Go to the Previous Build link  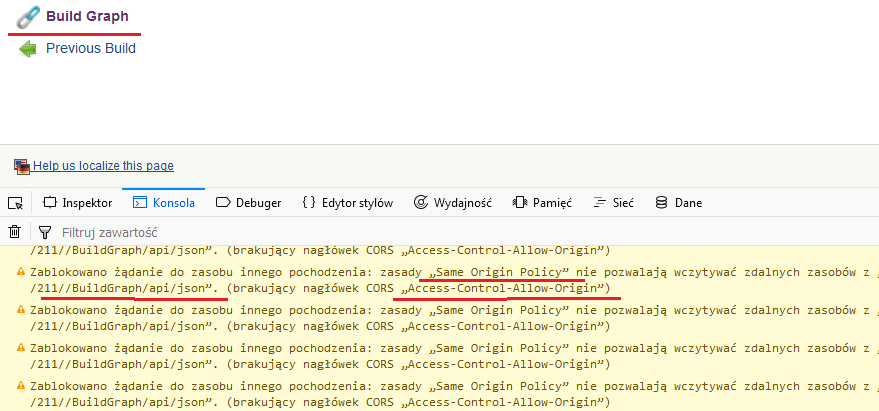point(91,48)
